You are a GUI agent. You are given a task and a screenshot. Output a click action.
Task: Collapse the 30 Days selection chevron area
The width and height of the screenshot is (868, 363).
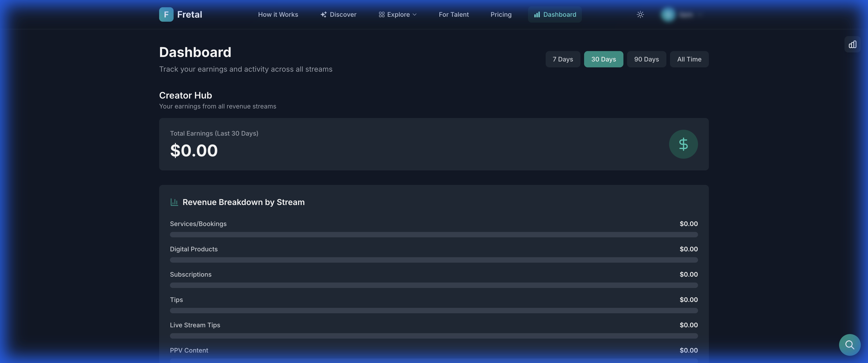coord(604,59)
